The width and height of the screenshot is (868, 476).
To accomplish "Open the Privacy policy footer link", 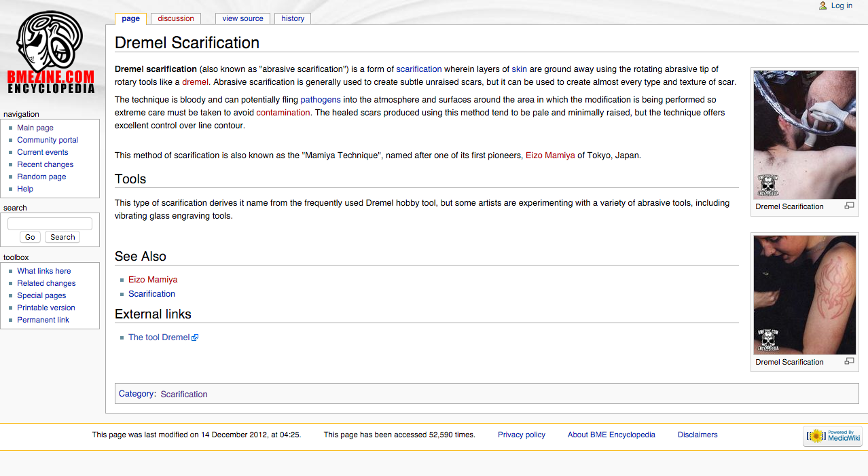I will click(x=522, y=435).
